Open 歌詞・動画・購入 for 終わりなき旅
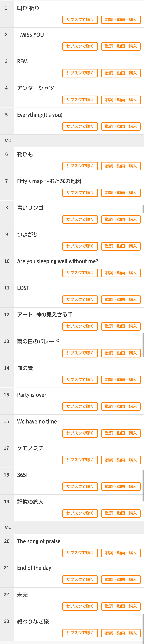Image resolution: width=144 pixels, height=644 pixels. [121, 633]
